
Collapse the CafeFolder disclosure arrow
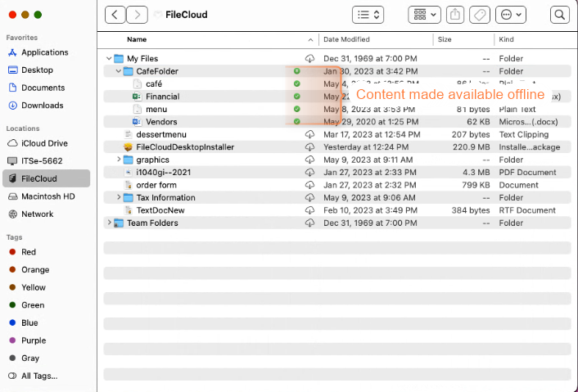[x=119, y=71]
